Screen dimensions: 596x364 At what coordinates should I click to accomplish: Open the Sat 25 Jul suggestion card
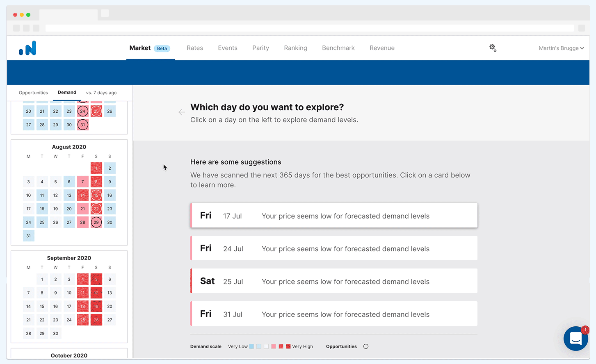[334, 281]
